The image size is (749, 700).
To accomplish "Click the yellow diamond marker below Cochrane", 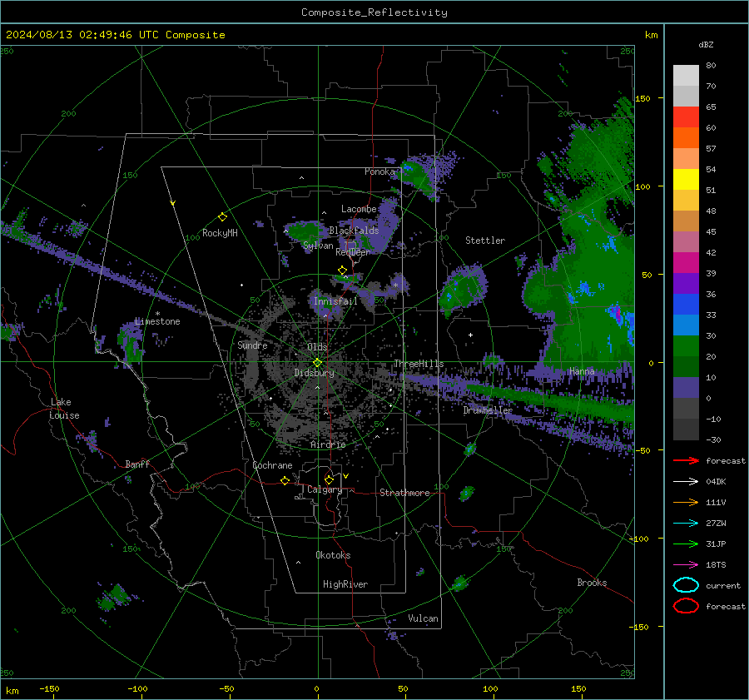I will tap(285, 480).
